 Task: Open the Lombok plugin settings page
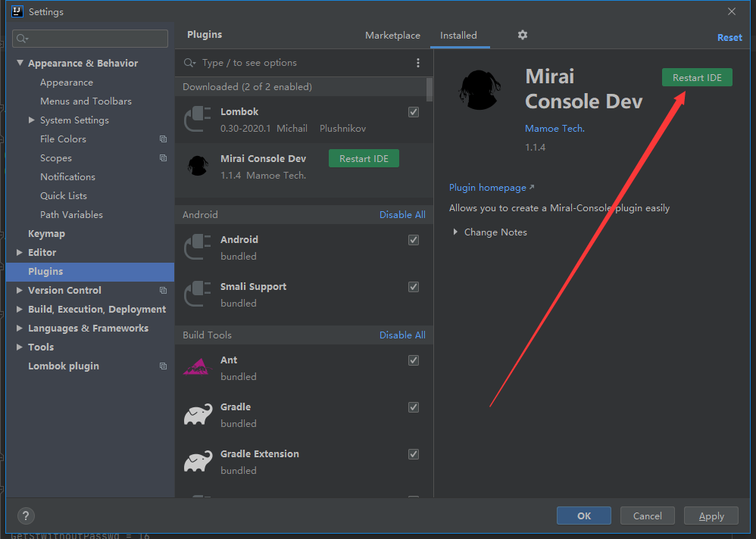click(64, 366)
